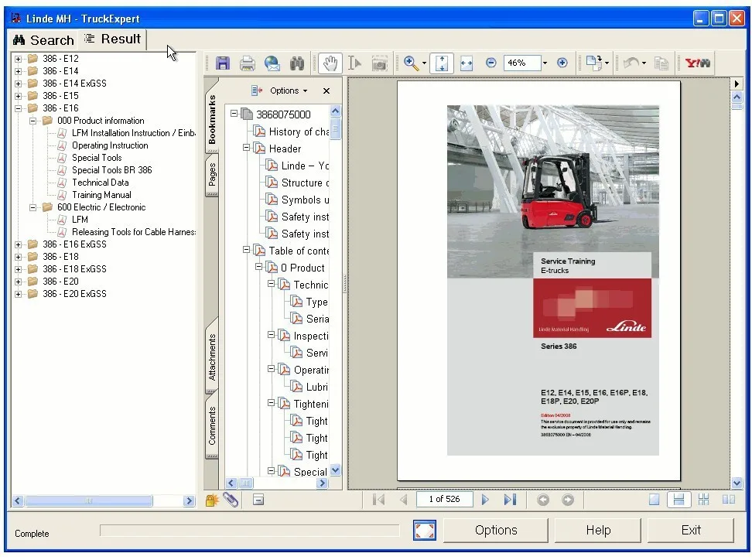Viewport: 752px width, 560px height.
Task: Switch to Continuous Facing layout
Action: tap(703, 500)
